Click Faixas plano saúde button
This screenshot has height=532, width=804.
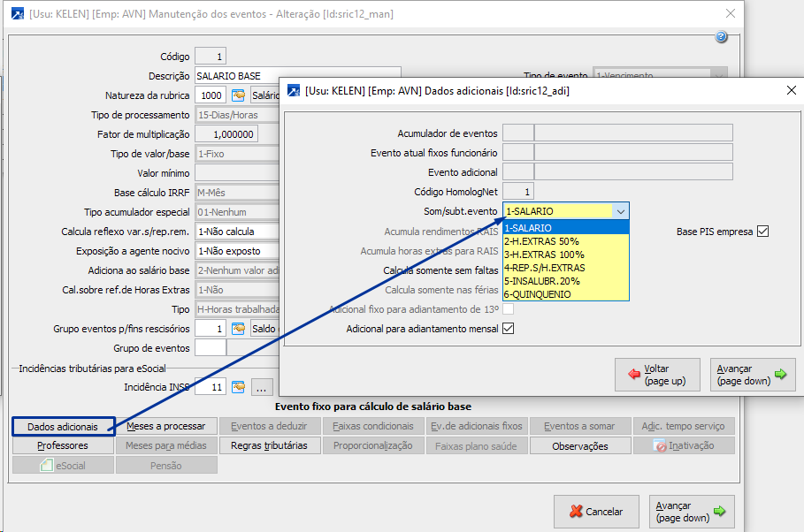477,445
